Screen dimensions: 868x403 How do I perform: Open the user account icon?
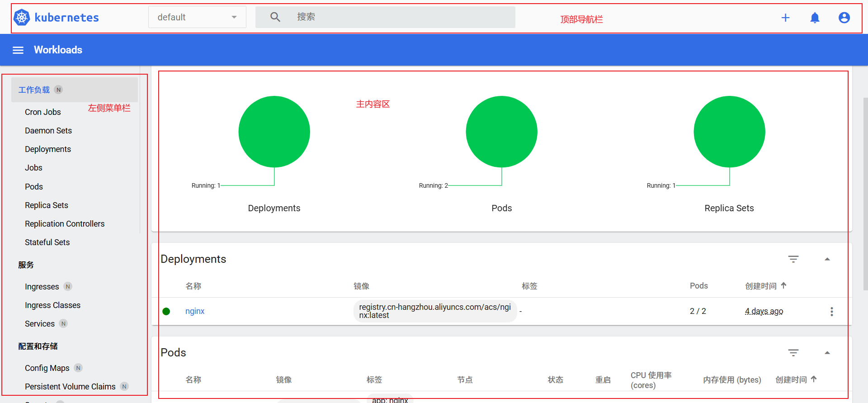pos(844,18)
